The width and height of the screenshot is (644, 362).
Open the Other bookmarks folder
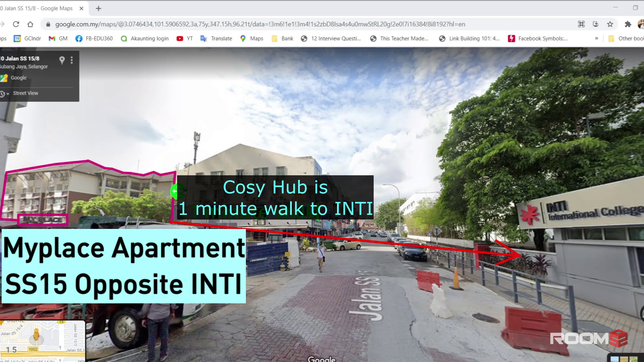click(626, 39)
